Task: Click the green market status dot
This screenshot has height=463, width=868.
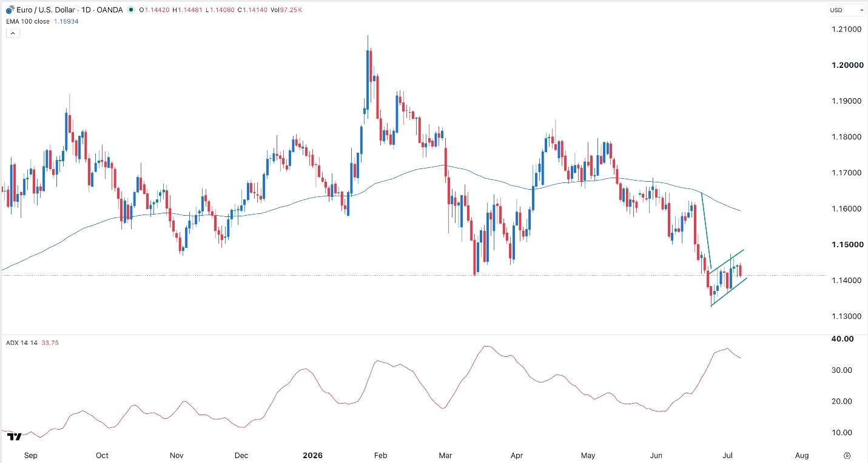Action: click(130, 10)
